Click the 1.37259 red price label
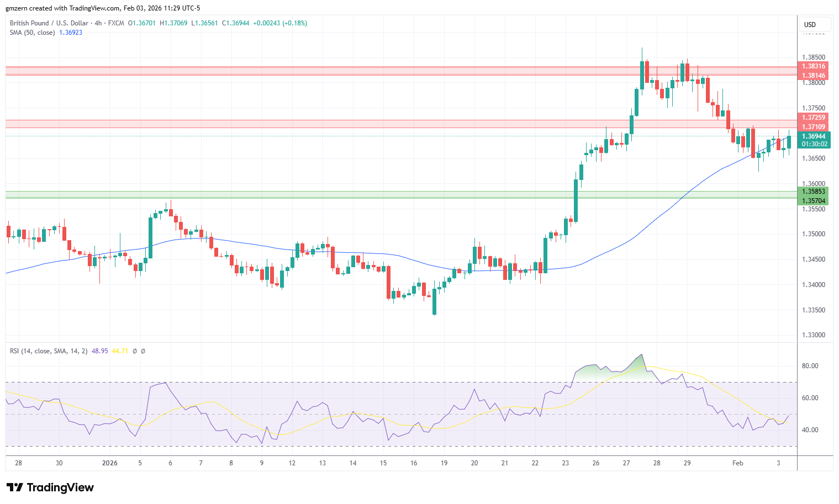The height and width of the screenshot is (504, 839). (814, 118)
